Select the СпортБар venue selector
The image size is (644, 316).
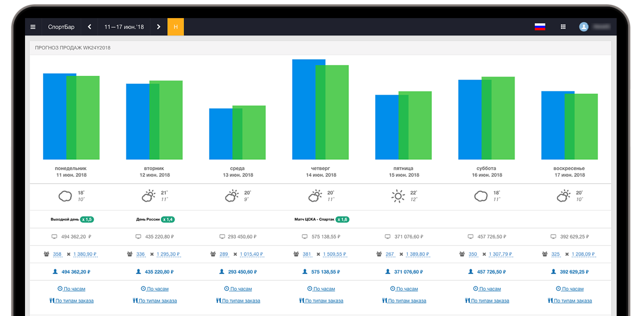point(61,27)
